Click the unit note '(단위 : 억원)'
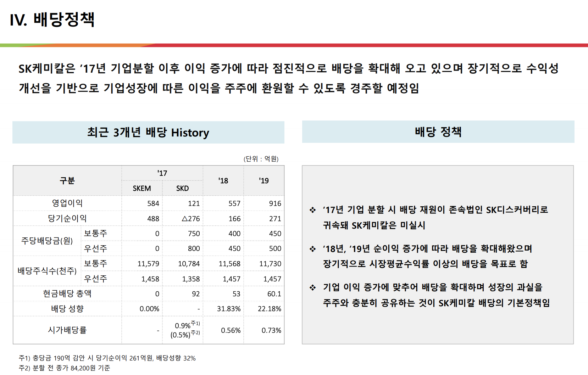 click(261, 159)
